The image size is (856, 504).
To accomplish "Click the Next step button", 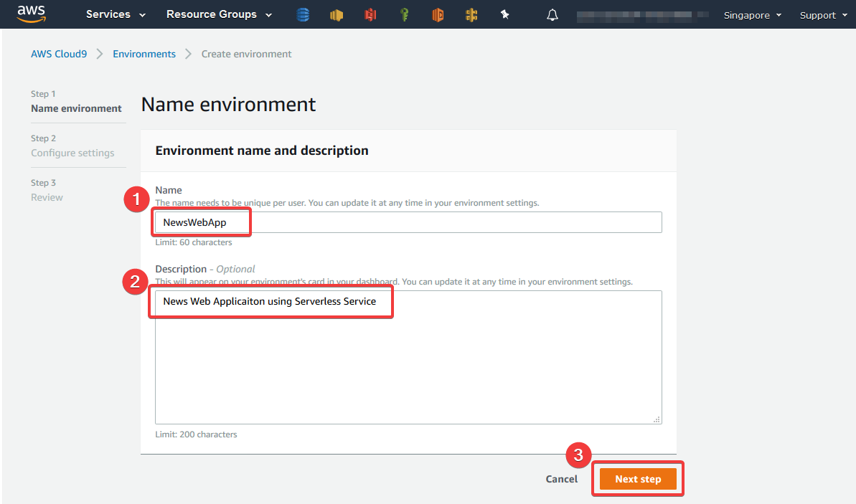I will pos(638,479).
